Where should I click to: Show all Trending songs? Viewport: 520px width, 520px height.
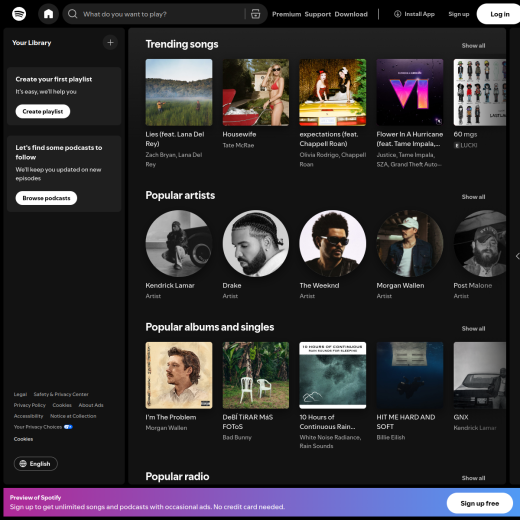(x=473, y=46)
